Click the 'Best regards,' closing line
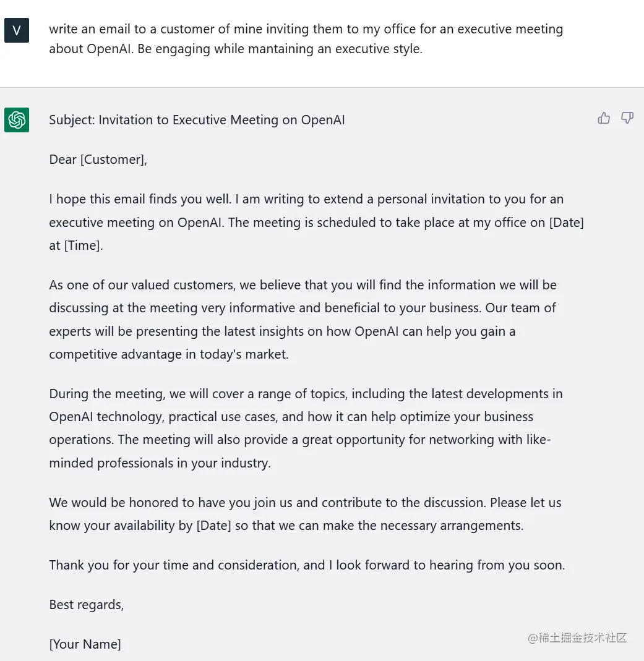644x661 pixels. pyautogui.click(x=87, y=605)
